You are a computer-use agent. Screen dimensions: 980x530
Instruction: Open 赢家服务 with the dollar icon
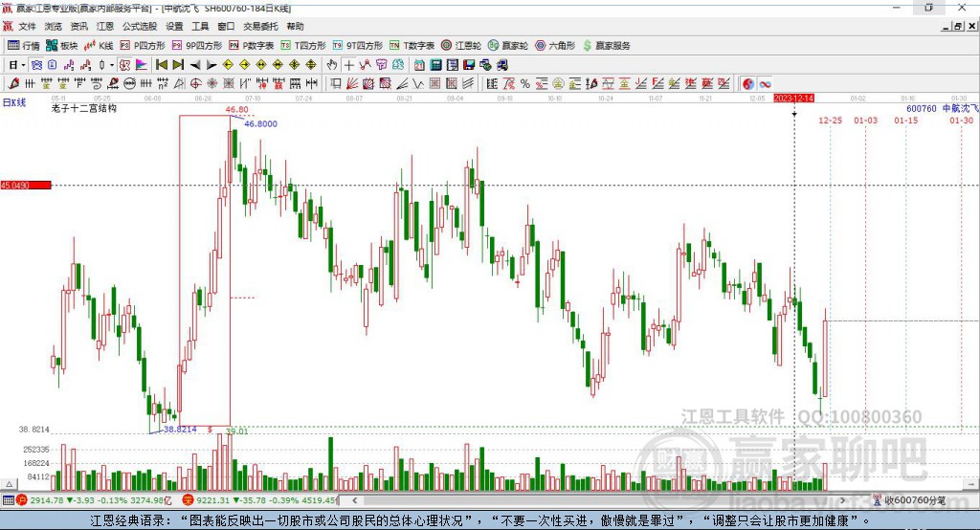(607, 46)
